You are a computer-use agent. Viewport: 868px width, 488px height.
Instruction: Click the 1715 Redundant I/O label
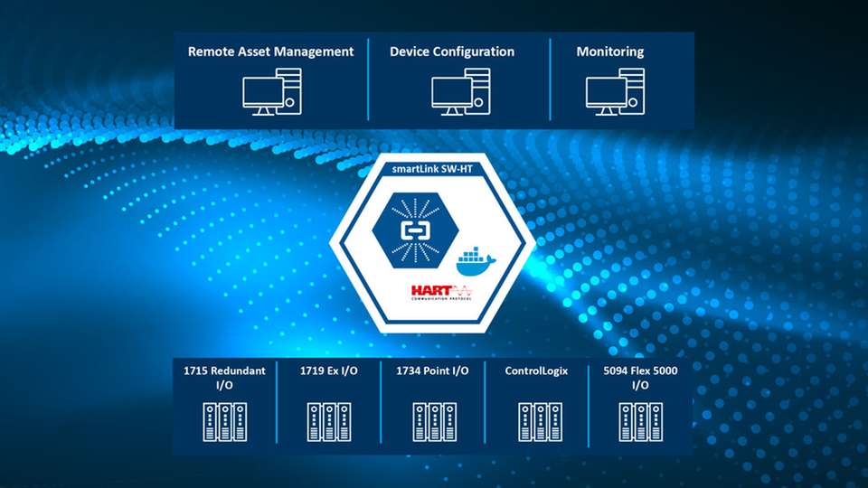[225, 378]
